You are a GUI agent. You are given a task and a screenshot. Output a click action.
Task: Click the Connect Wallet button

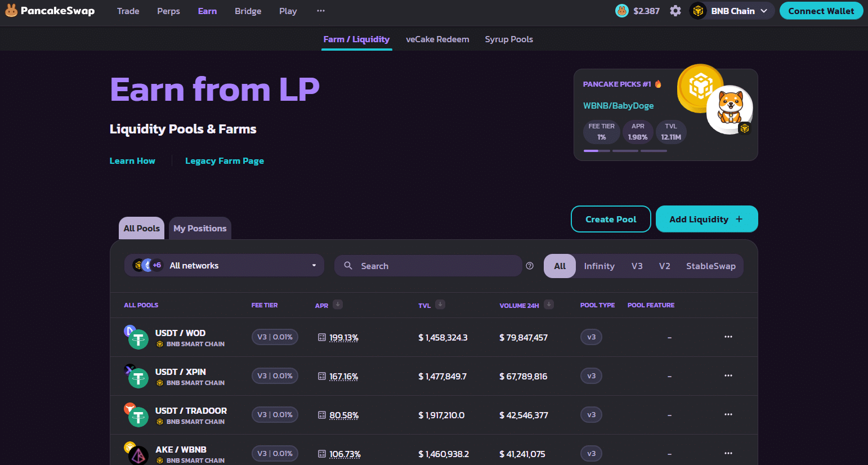coord(821,11)
